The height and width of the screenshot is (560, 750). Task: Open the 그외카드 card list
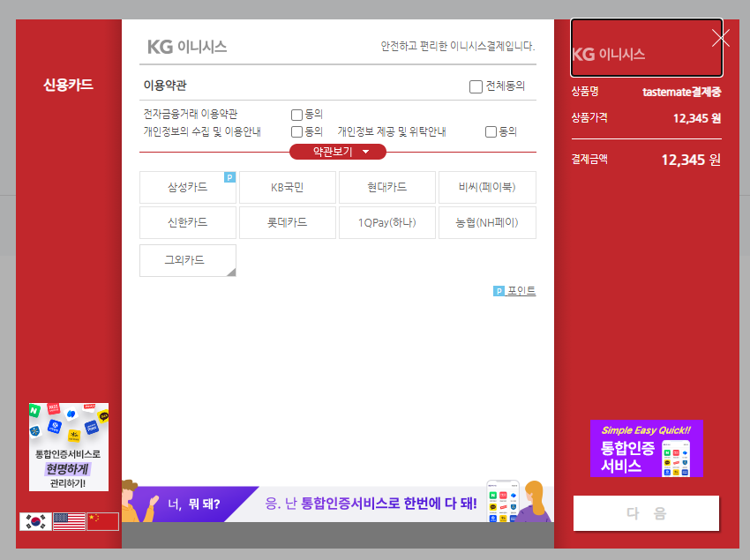tap(187, 260)
